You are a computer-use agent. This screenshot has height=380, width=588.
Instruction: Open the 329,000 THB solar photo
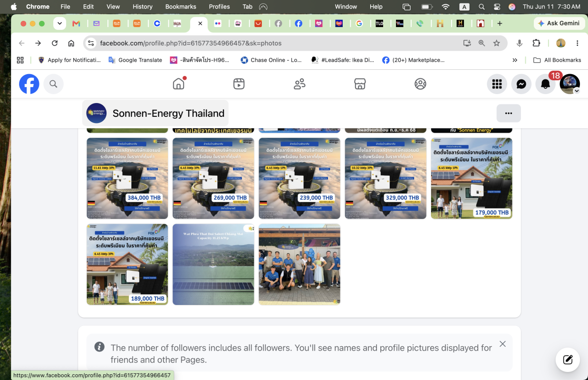[x=386, y=178]
